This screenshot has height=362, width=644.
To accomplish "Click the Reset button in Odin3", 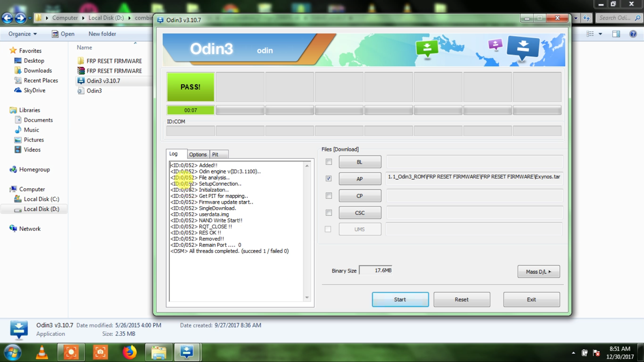I will (x=462, y=299).
